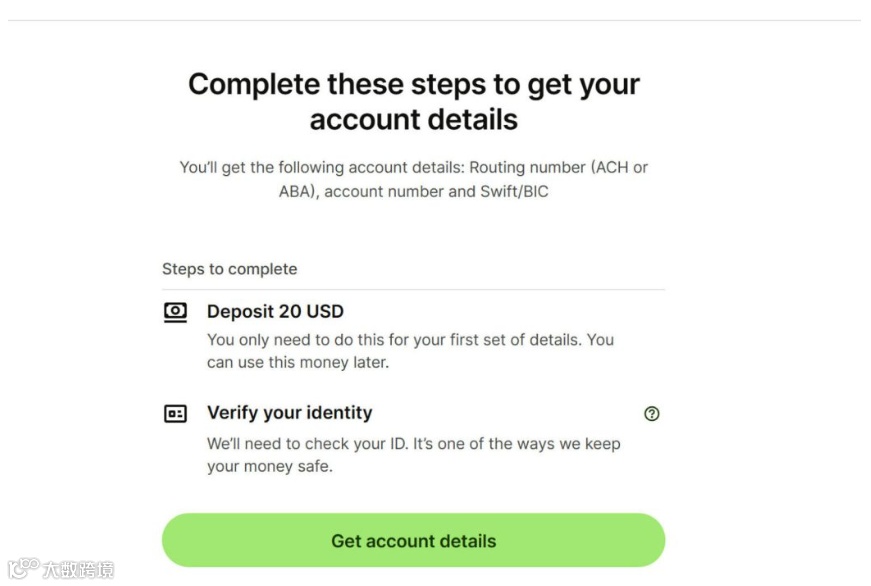
Task: Click the ID card icon beside Verify identity
Action: tap(175, 413)
